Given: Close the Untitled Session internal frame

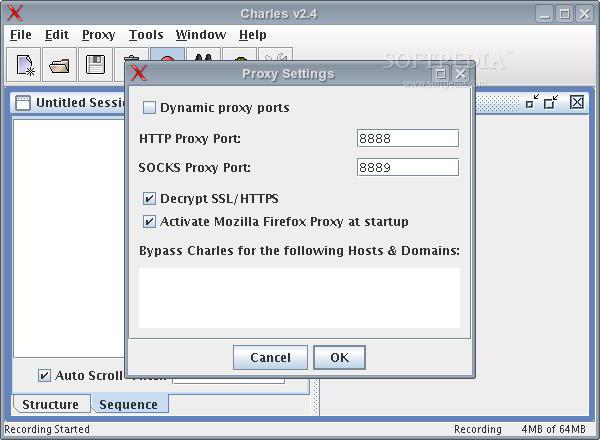Looking at the screenshot, I should tap(577, 102).
